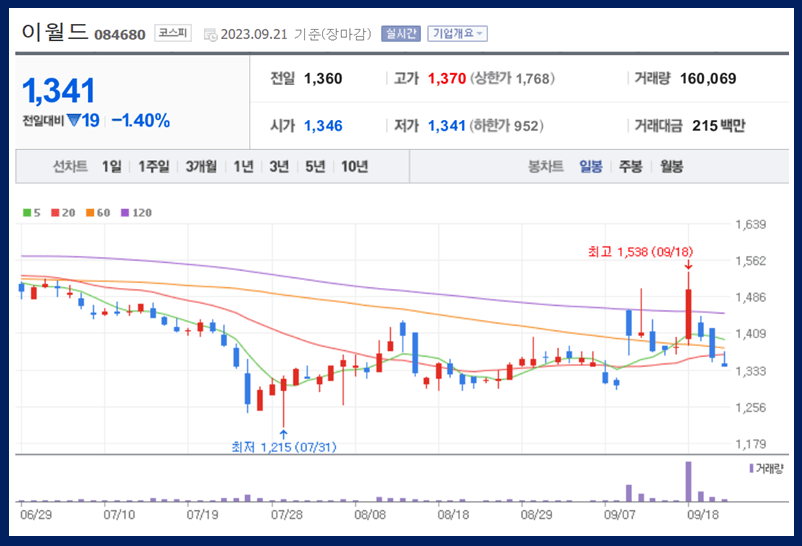802x546 pixels.
Task: Click the 거래대금 value 215 백만
Action: 718,126
